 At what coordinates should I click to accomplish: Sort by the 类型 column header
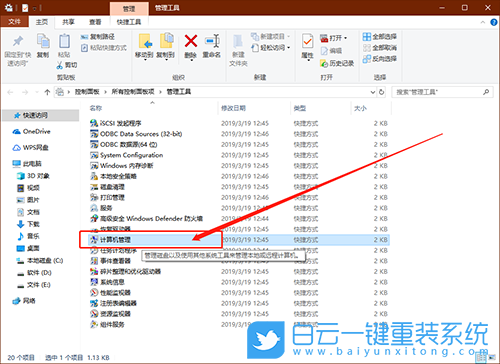tap(300, 108)
